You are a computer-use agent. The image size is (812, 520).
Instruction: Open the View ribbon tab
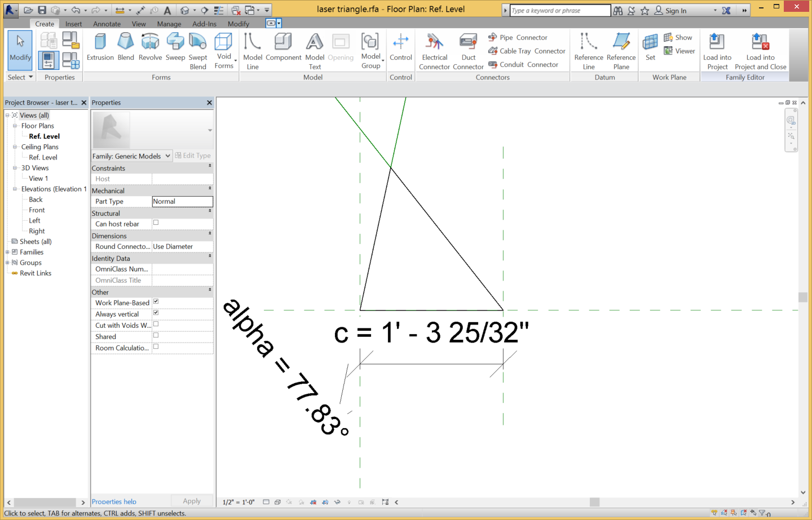[139, 24]
